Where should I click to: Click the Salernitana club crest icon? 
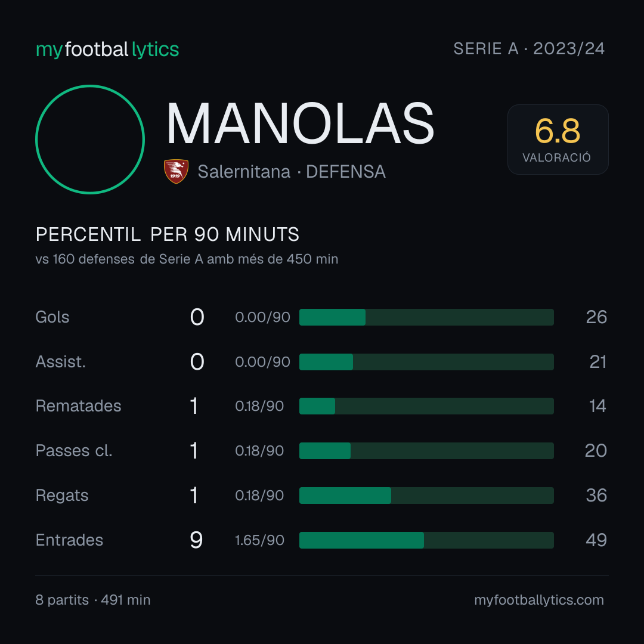[x=176, y=171]
